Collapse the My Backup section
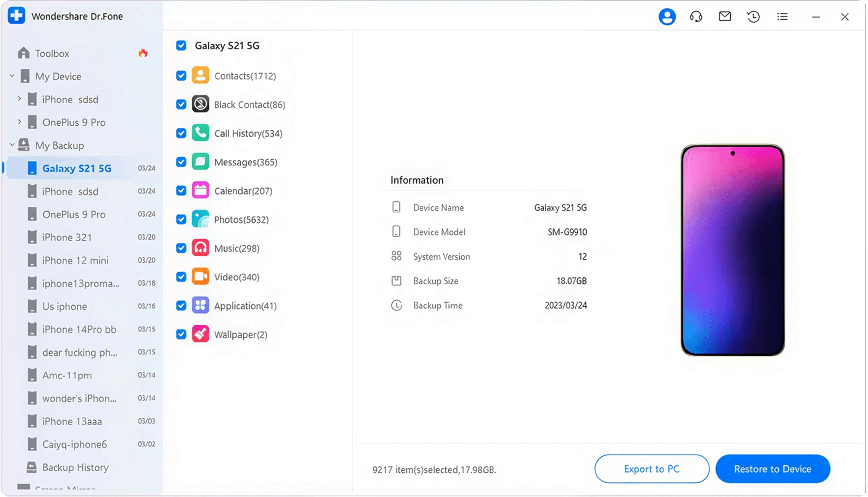Image resolution: width=868 pixels, height=497 pixels. point(12,145)
